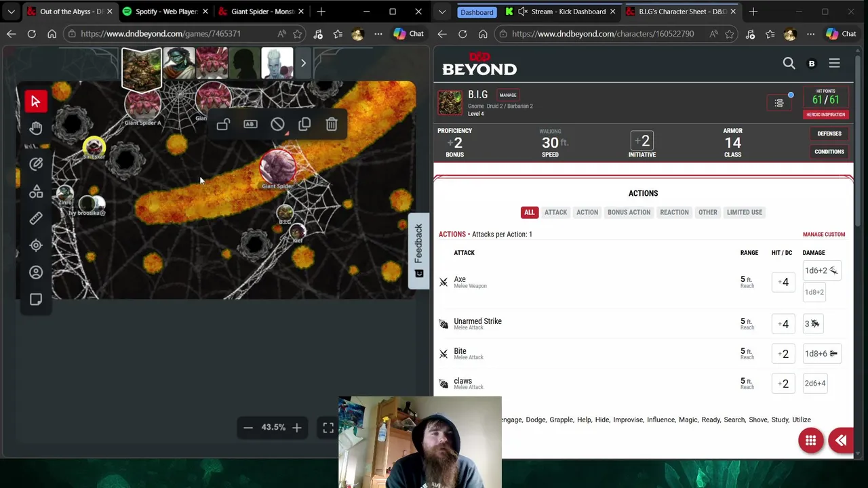Click the Manage character button
Screen dimensions: 868x488
pos(508,95)
